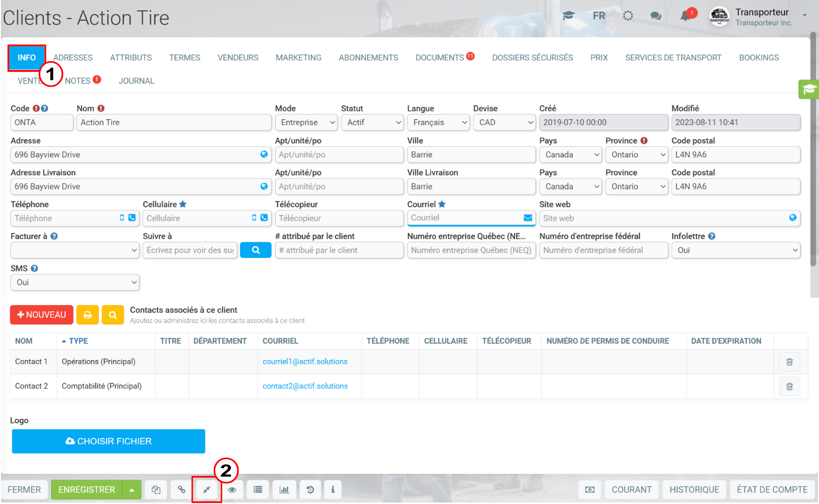Click the list view icon in bottom toolbar

(258, 490)
